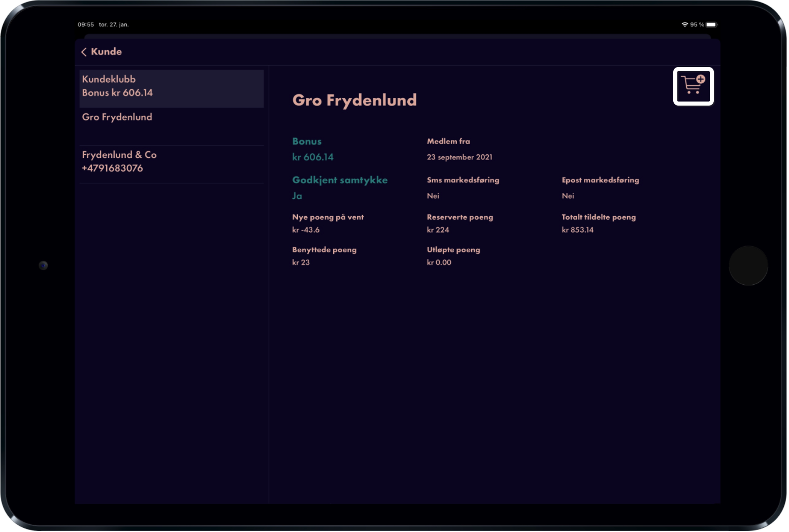Viewport: 789px width, 532px height.
Task: Tap the Gro Frydenlund customer title
Action: 355,101
